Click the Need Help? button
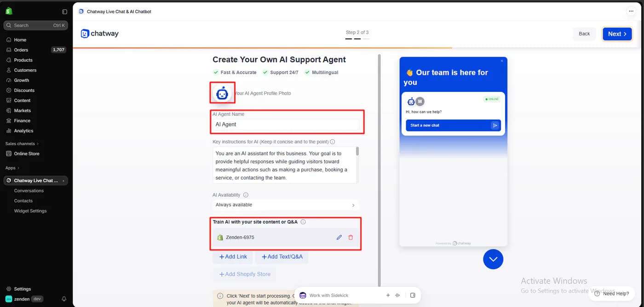Image resolution: width=644 pixels, height=307 pixels. (x=611, y=293)
